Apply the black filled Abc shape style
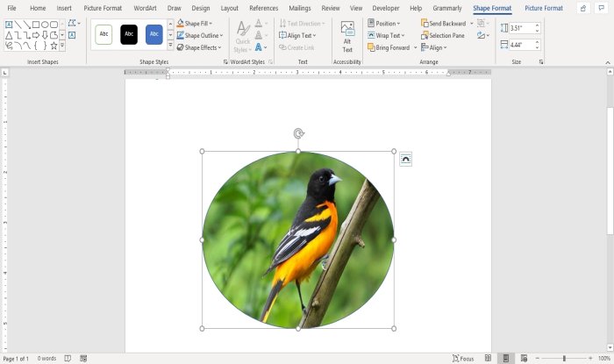This screenshot has width=614, height=364. click(129, 34)
